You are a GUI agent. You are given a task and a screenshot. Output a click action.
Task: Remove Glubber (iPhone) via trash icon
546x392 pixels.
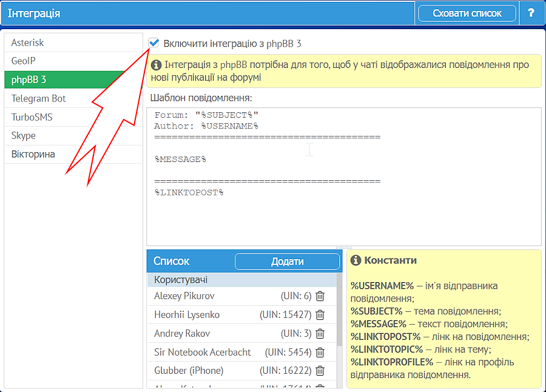320,371
